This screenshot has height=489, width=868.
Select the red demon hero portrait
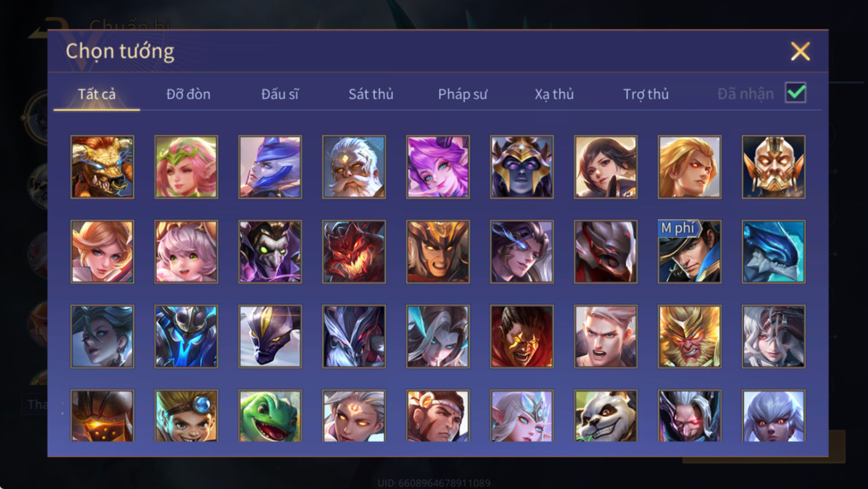pos(354,251)
